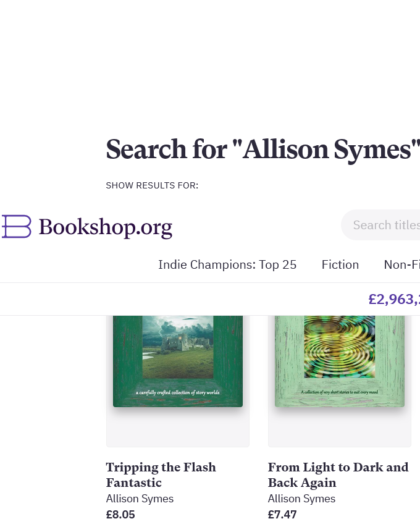This screenshot has height=519, width=420.
Task: Select Allison Symes author under Tripping the Flash
Action: (x=140, y=499)
